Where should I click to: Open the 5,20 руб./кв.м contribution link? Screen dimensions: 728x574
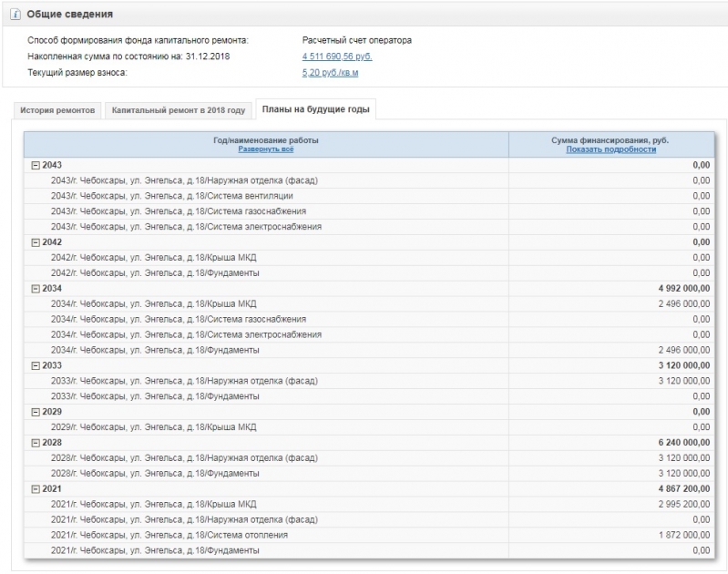click(330, 72)
